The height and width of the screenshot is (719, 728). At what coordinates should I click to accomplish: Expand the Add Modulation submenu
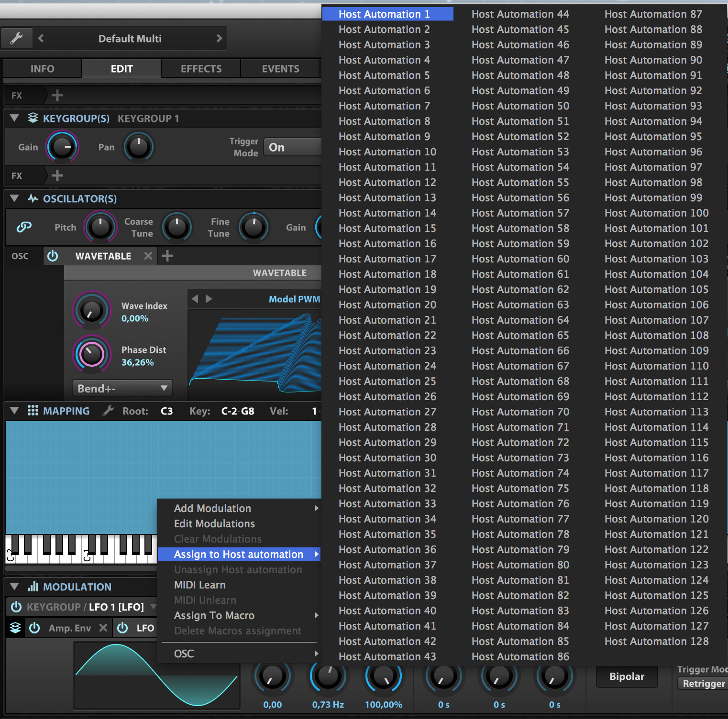point(239,508)
